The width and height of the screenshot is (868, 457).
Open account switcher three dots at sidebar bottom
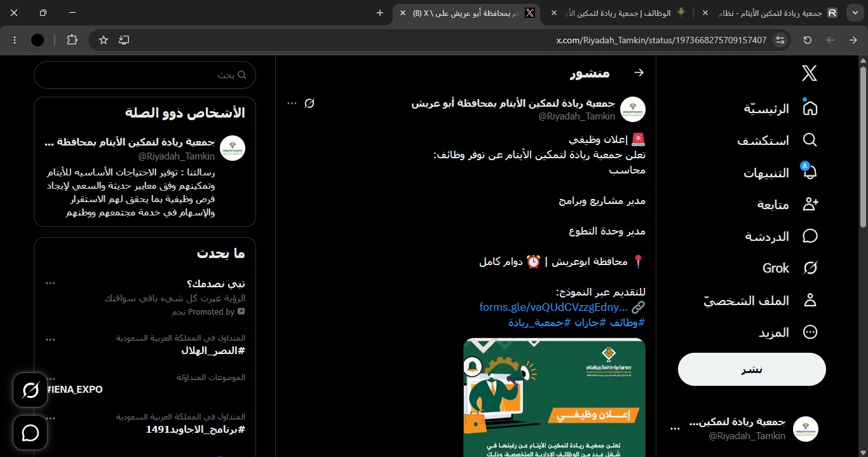point(675,429)
